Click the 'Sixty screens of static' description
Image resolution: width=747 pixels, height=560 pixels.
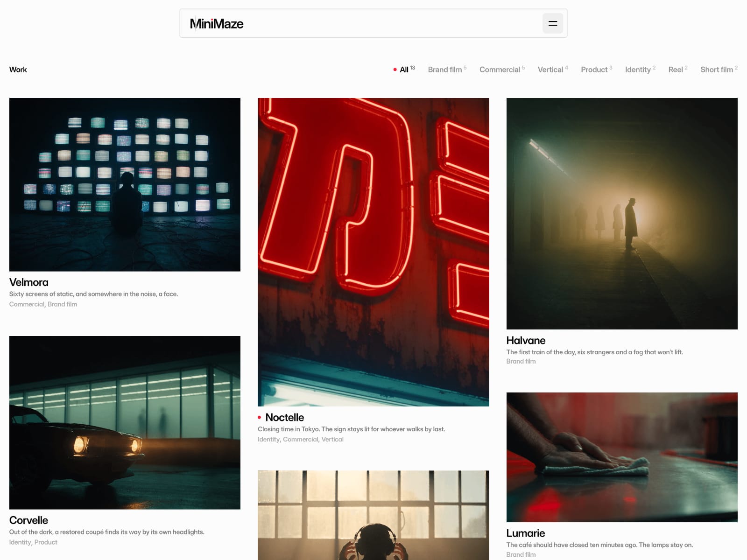(x=94, y=294)
